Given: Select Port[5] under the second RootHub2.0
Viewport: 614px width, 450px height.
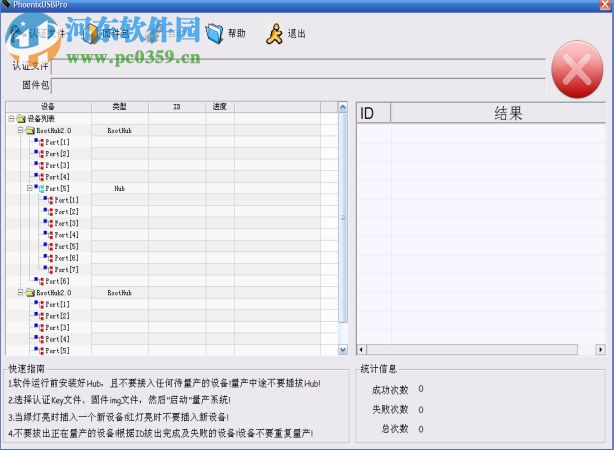Looking at the screenshot, I should 57,351.
